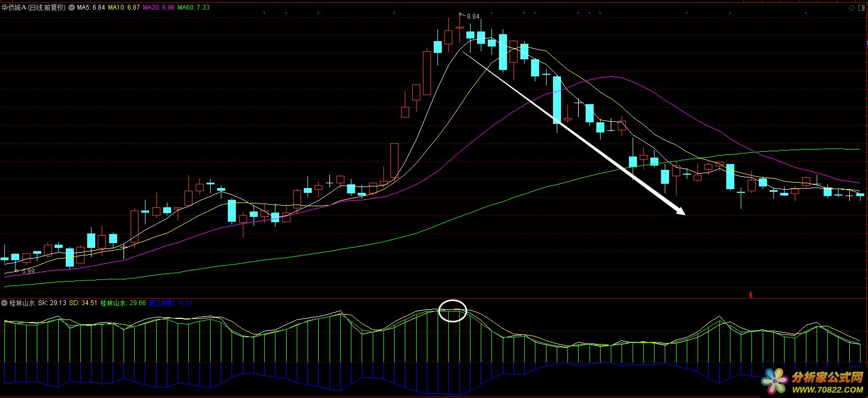Click the 5.99 low price label

(28, 271)
